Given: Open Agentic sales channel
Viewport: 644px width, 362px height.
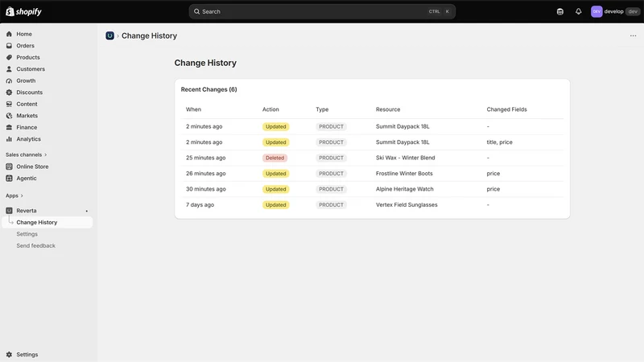Looking at the screenshot, I should [27, 178].
